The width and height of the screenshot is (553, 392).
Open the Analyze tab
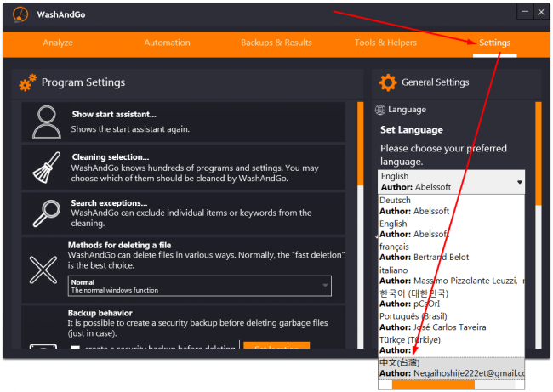coord(58,43)
